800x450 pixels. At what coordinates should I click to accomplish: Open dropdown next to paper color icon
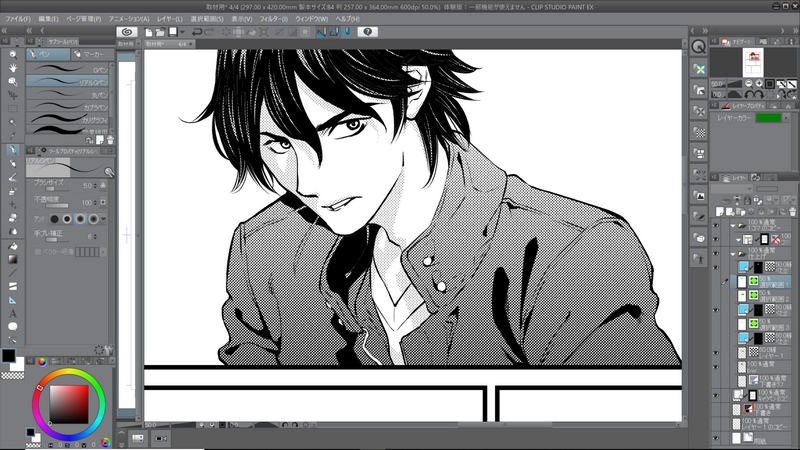pos(182,32)
